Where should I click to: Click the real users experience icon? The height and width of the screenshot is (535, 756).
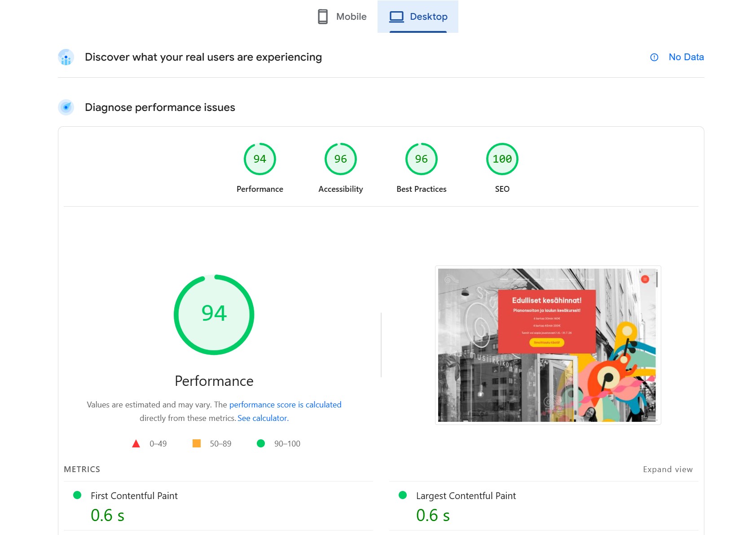point(66,57)
